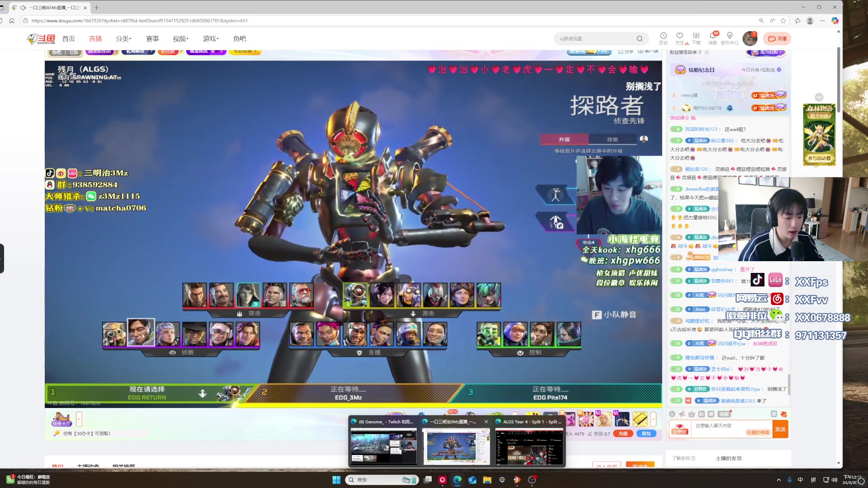Click the emoji icon below the chat
The height and width of the screenshot is (488, 868).
coord(672,414)
